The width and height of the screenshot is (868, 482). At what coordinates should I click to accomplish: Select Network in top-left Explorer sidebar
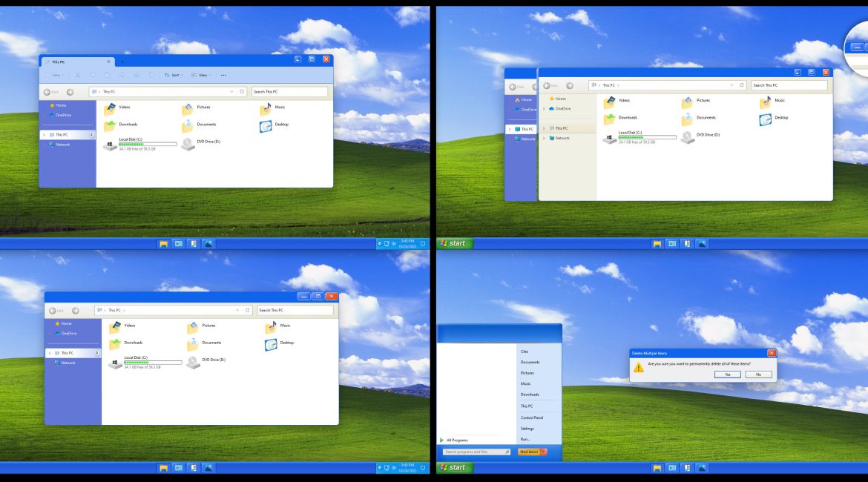coord(60,145)
